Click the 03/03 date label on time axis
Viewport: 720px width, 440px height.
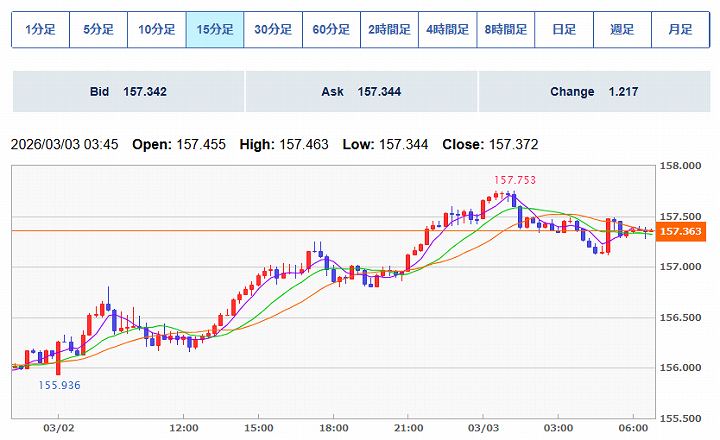(483, 428)
